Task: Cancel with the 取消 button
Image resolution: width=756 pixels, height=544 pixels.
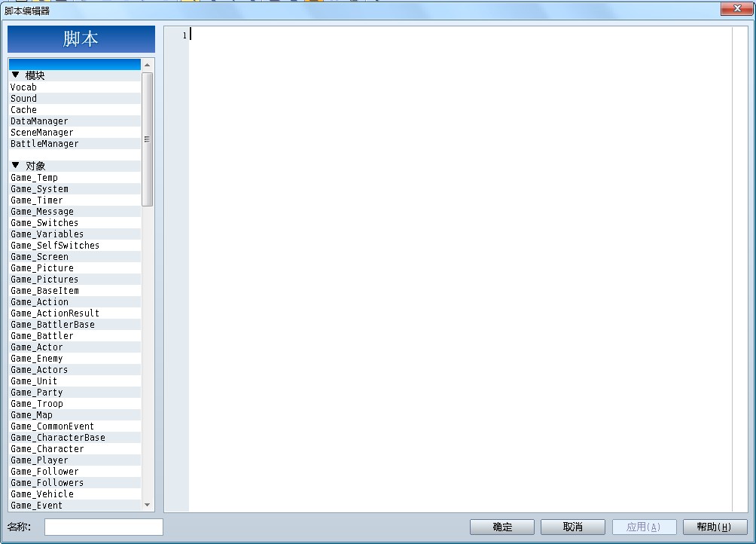Action: pos(573,527)
